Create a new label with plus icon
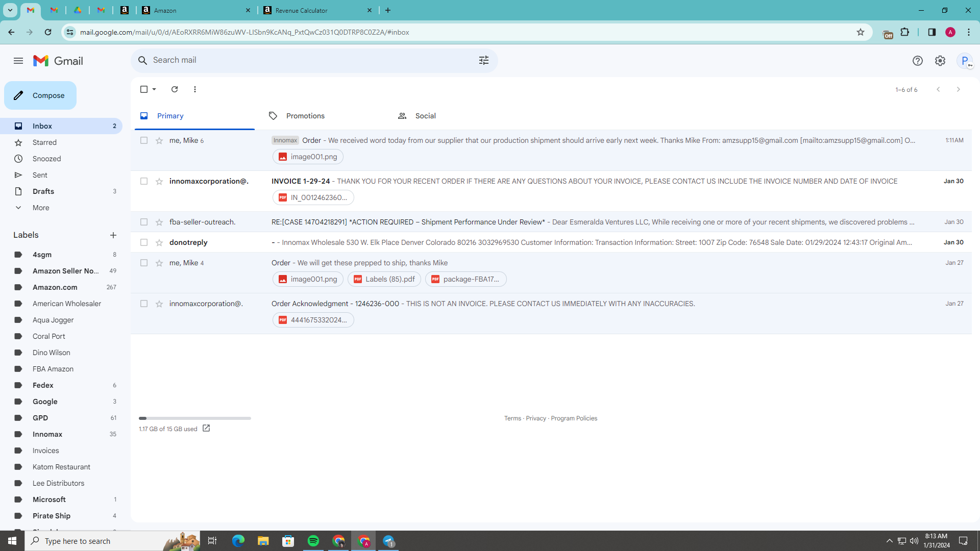 [113, 235]
